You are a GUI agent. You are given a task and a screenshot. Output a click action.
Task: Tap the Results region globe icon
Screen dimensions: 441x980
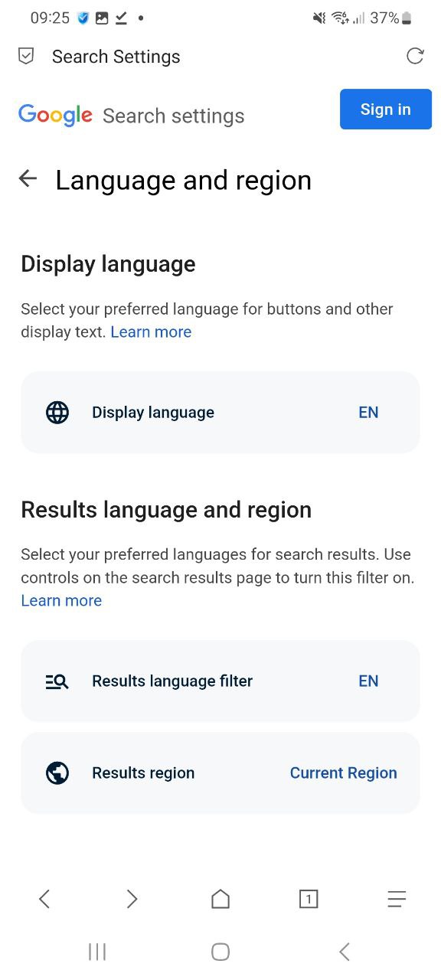click(x=57, y=773)
